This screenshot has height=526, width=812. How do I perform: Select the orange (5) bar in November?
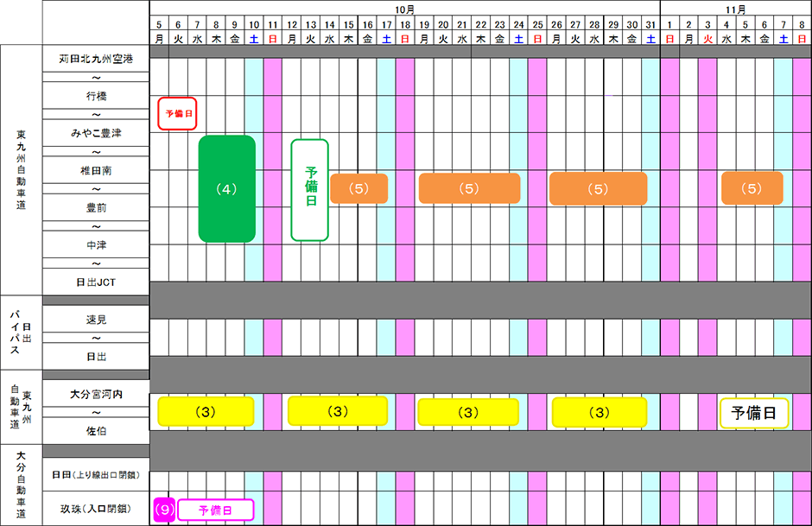coord(752,188)
